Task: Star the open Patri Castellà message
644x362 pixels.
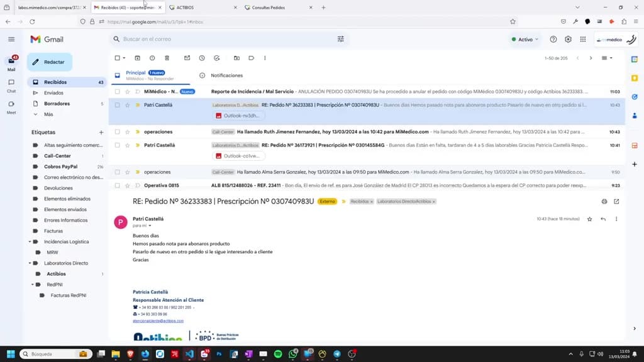Action: click(590, 219)
